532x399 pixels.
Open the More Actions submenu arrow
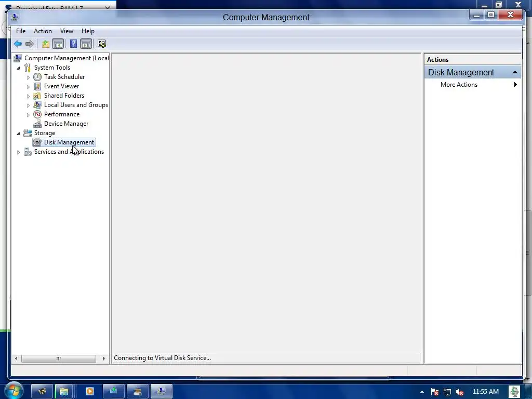pos(515,85)
